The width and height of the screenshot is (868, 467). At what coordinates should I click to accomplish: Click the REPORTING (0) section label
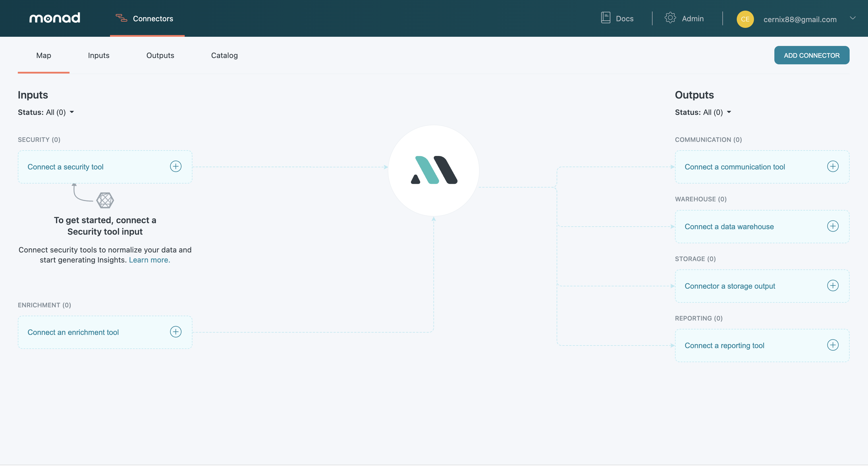(699, 318)
